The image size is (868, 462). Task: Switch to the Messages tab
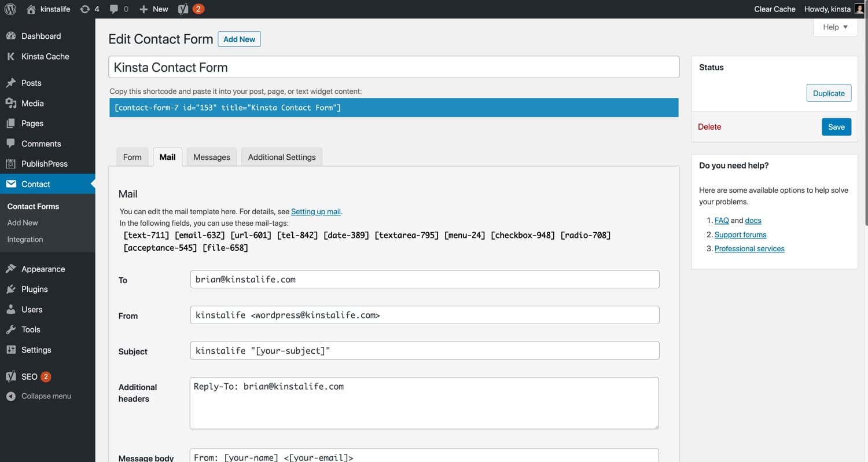[211, 157]
